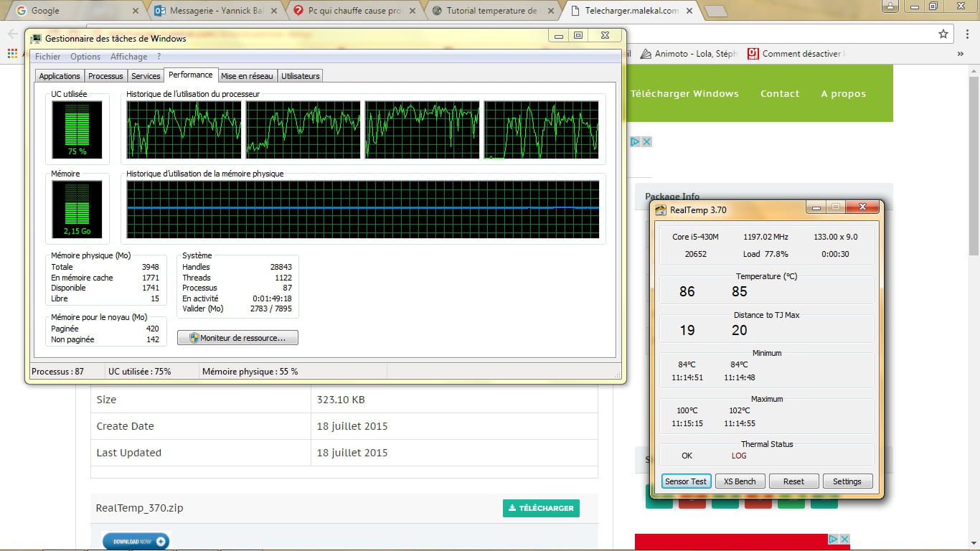Close the red bottom ad

[x=845, y=539]
